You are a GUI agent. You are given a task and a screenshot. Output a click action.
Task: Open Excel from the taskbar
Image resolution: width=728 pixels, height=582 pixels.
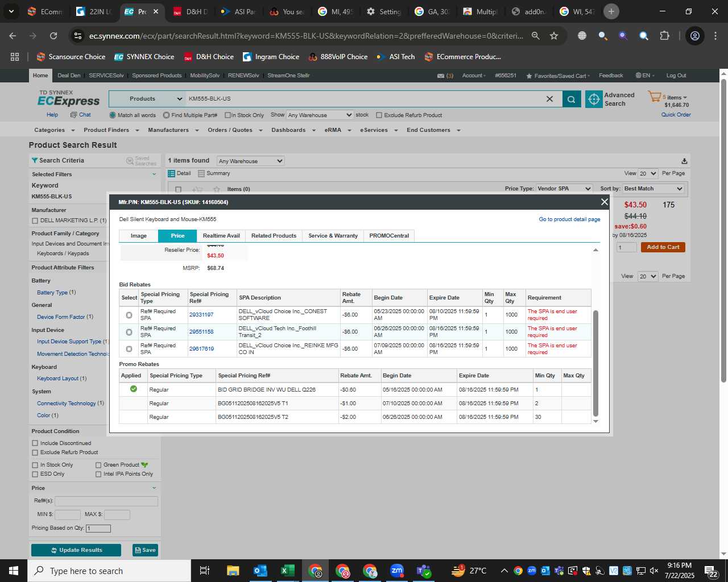(x=287, y=571)
